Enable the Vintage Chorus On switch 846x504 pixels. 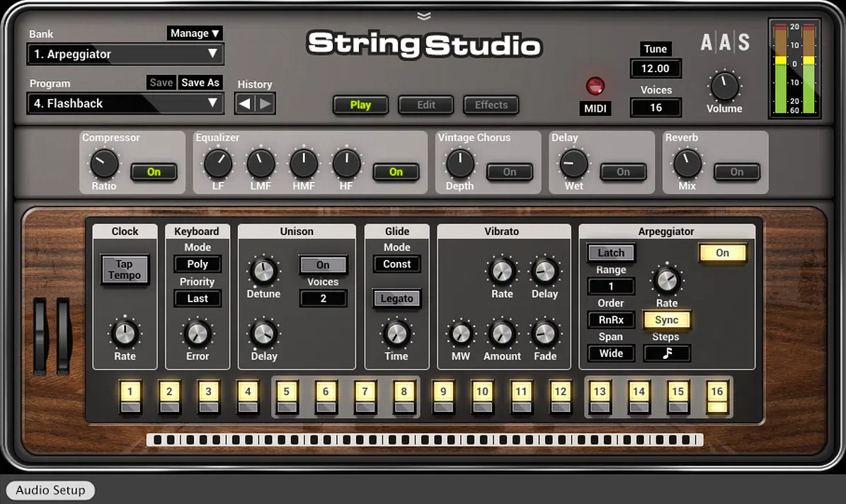pos(509,171)
